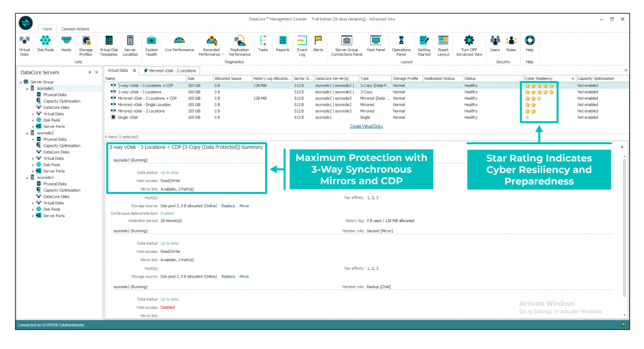Image resolution: width=644 pixels, height=349 pixels.
Task: Click the summary pane vertical scrollbar
Action: [624, 228]
